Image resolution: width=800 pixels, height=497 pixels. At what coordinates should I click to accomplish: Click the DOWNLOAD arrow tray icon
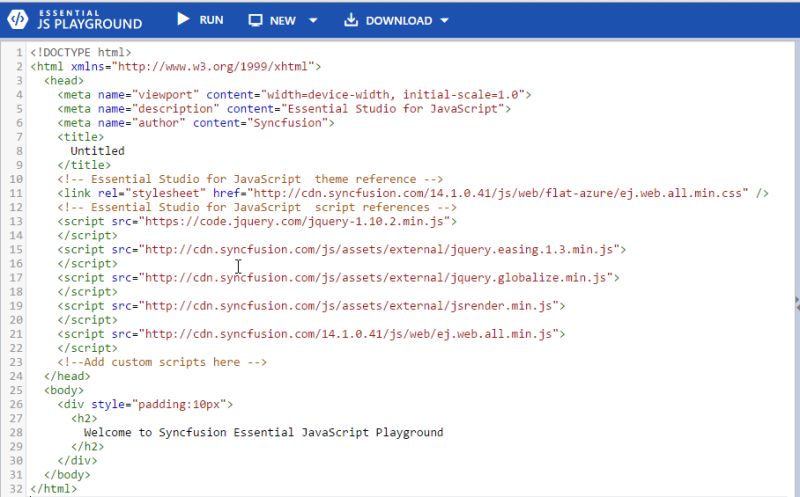pos(351,20)
